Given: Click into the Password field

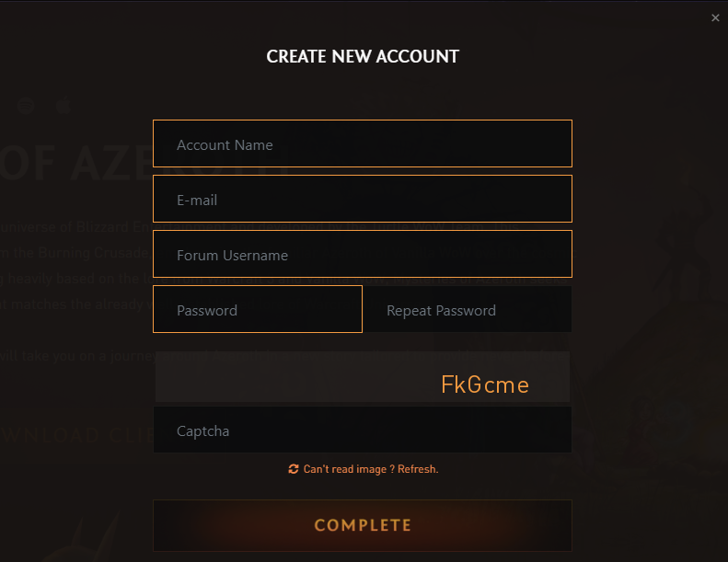Looking at the screenshot, I should point(258,310).
